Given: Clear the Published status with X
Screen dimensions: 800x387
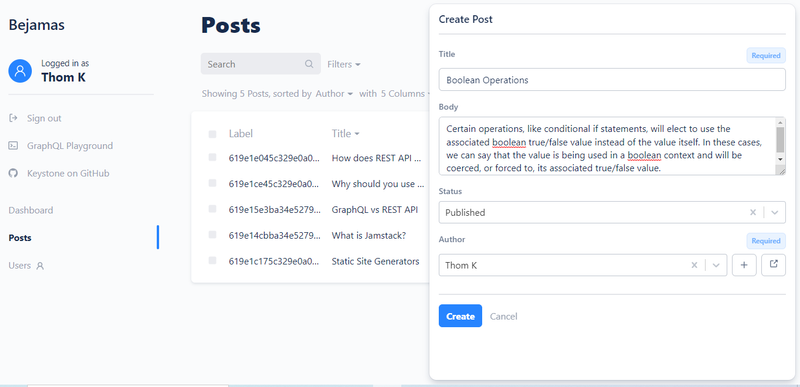Looking at the screenshot, I should tap(753, 212).
